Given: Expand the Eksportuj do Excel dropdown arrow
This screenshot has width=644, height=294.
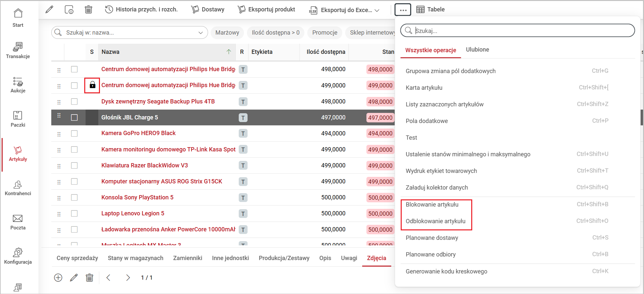Looking at the screenshot, I should click(x=377, y=10).
